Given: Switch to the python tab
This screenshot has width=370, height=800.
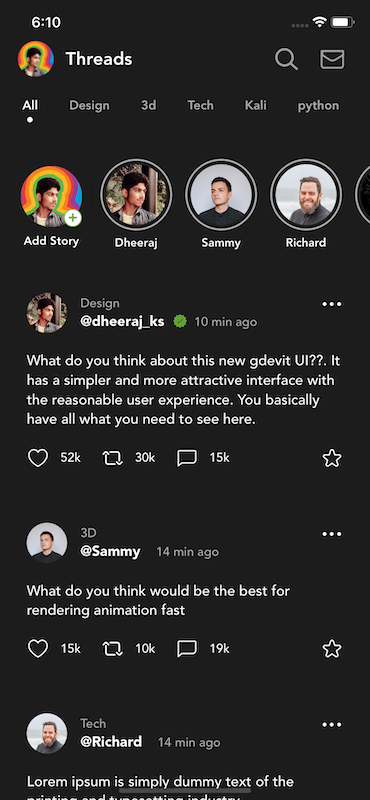Looking at the screenshot, I should (x=318, y=106).
